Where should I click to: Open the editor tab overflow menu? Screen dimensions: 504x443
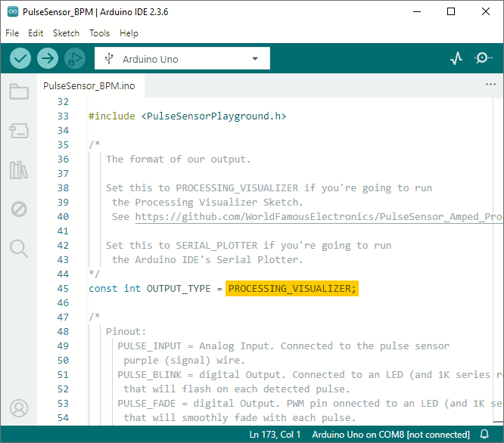(489, 85)
